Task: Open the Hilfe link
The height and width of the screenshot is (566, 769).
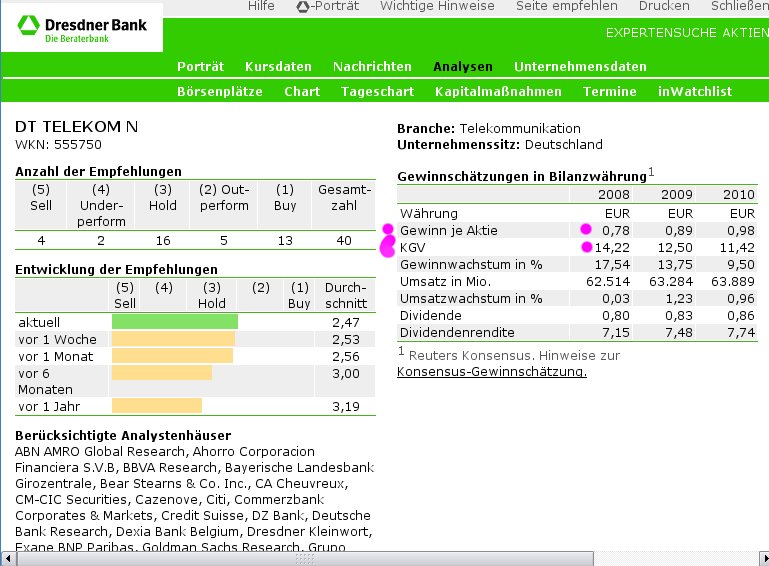Action: tap(261, 6)
